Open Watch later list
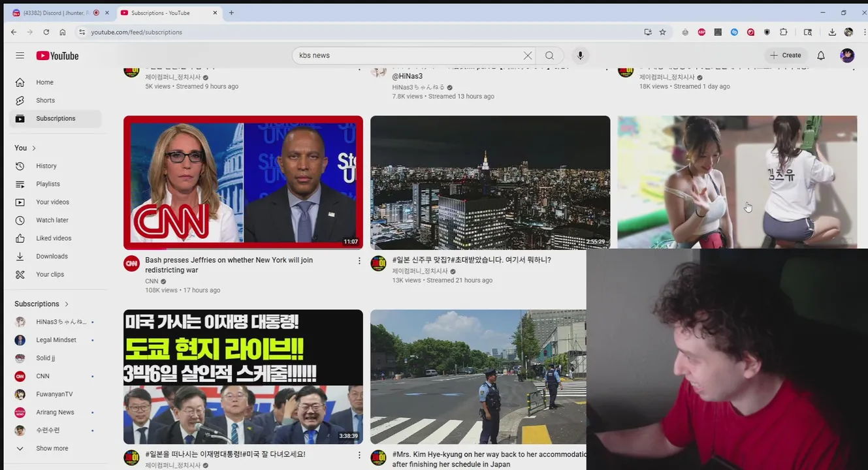Screen dimensions: 868x470 56,220
